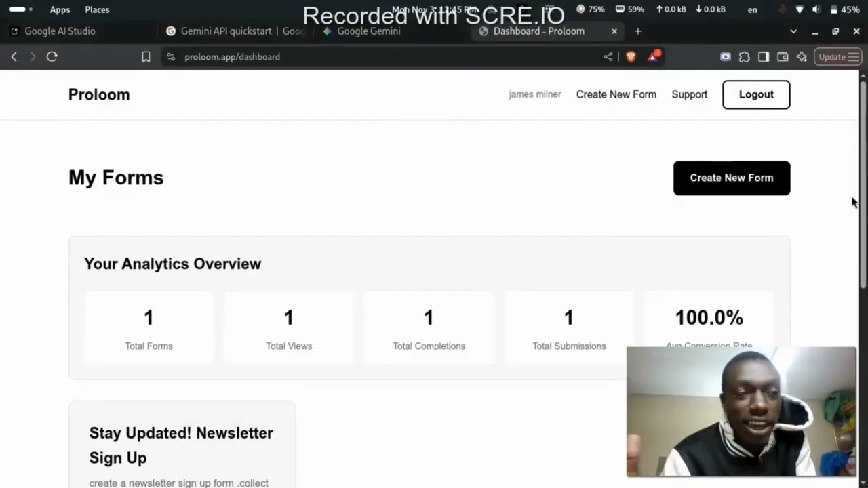Open the Places menu

click(97, 9)
